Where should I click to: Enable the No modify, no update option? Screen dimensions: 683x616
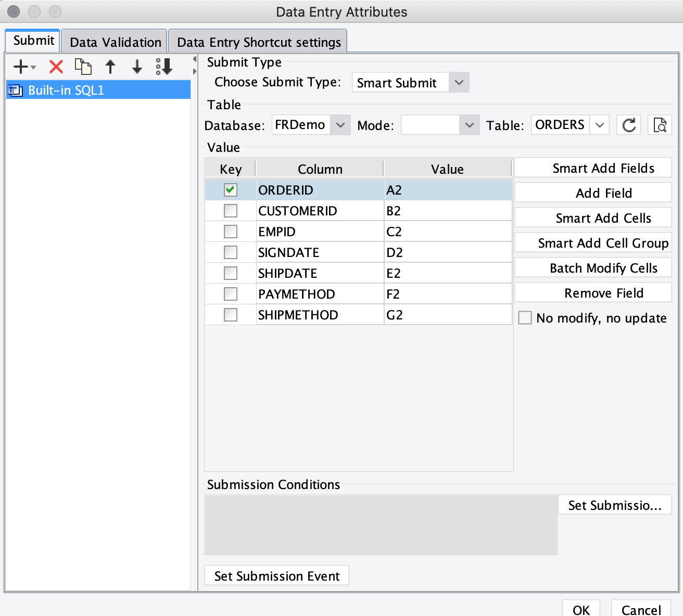[x=525, y=317]
